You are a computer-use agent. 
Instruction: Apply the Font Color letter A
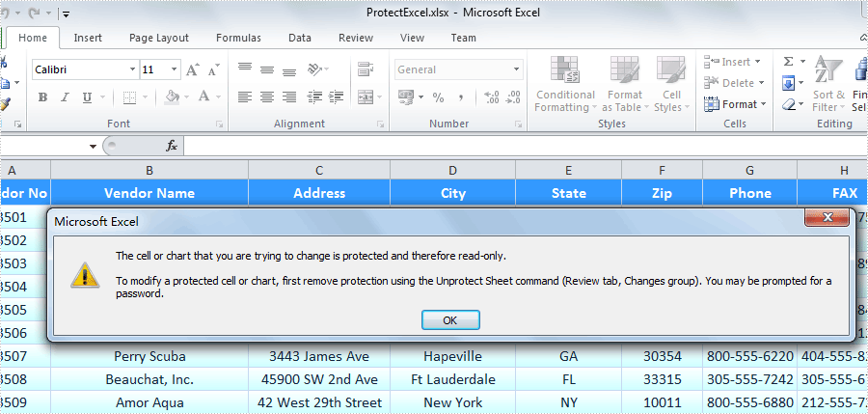[x=203, y=97]
